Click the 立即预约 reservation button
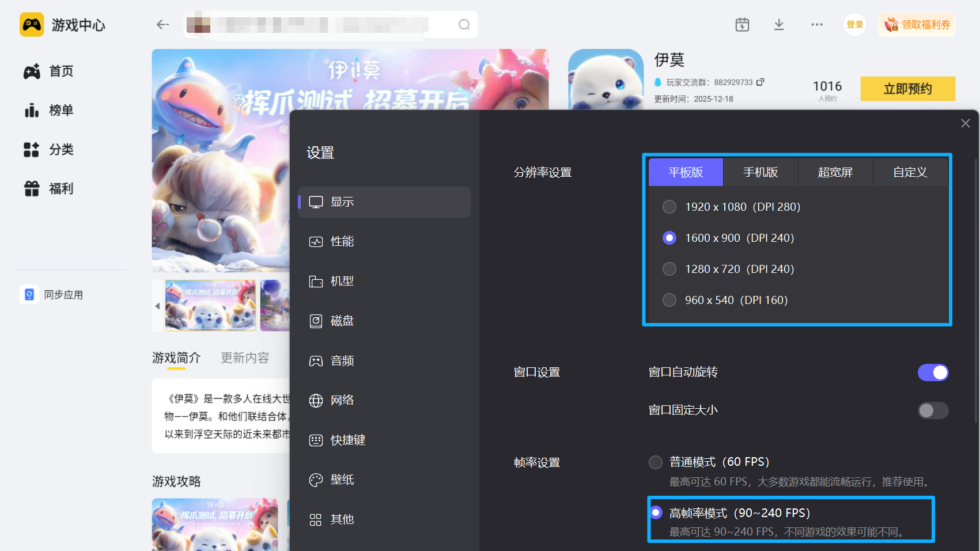 pos(907,89)
